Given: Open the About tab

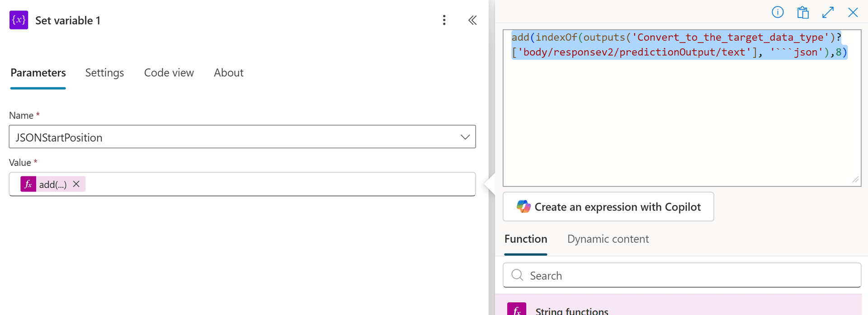Looking at the screenshot, I should 229,73.
